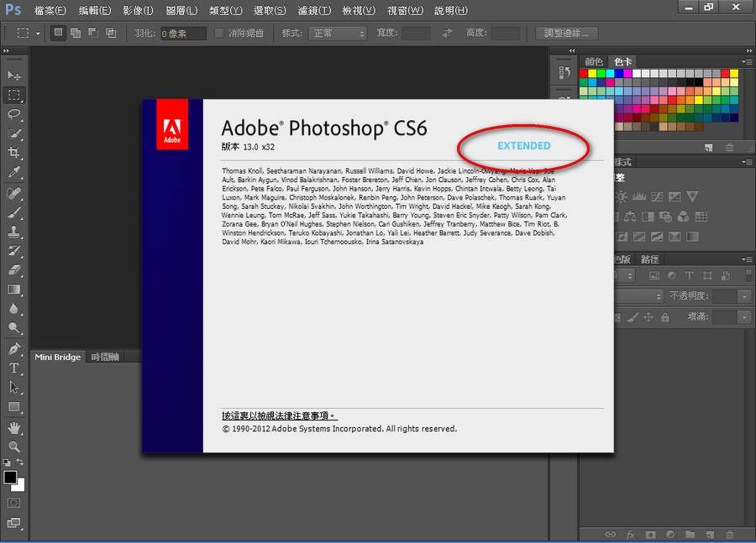Screen dimensions: 756x543
Task: Reset default foreground and background colors
Action: point(6,462)
